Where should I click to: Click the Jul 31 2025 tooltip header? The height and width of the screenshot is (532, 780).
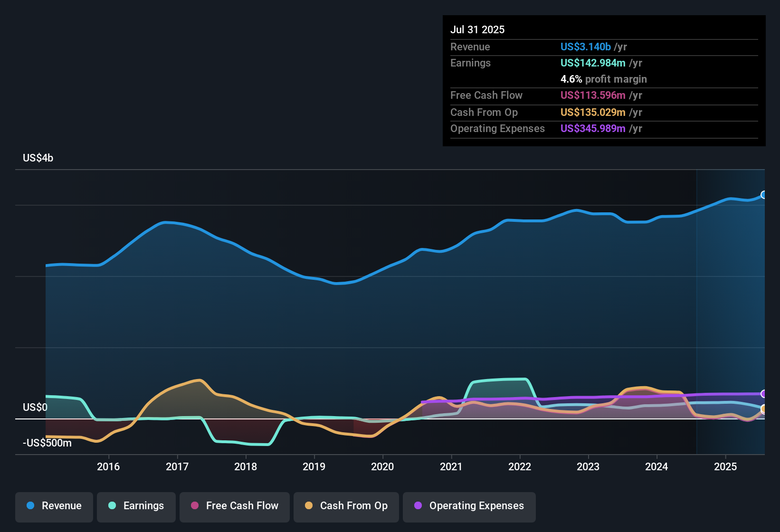pos(477,29)
